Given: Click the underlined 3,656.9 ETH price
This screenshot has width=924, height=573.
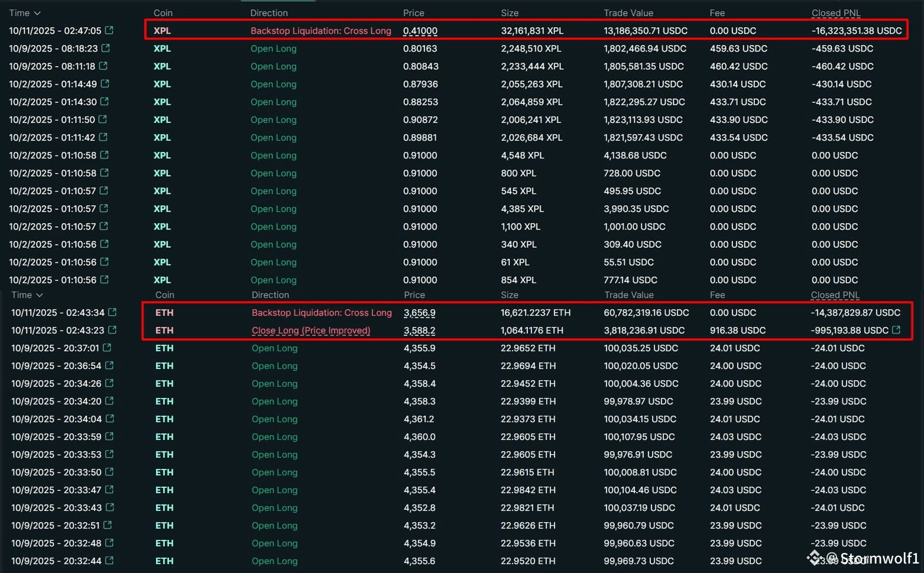Looking at the screenshot, I should [420, 313].
